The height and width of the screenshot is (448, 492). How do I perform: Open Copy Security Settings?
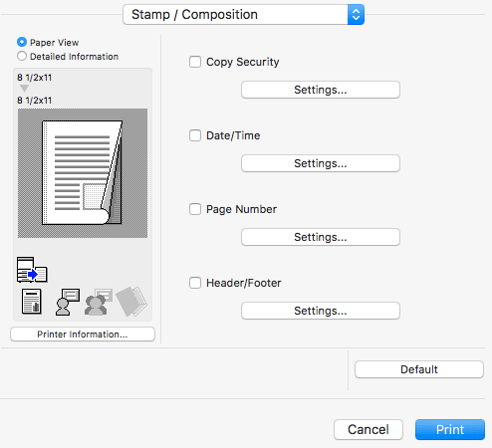coord(321,90)
